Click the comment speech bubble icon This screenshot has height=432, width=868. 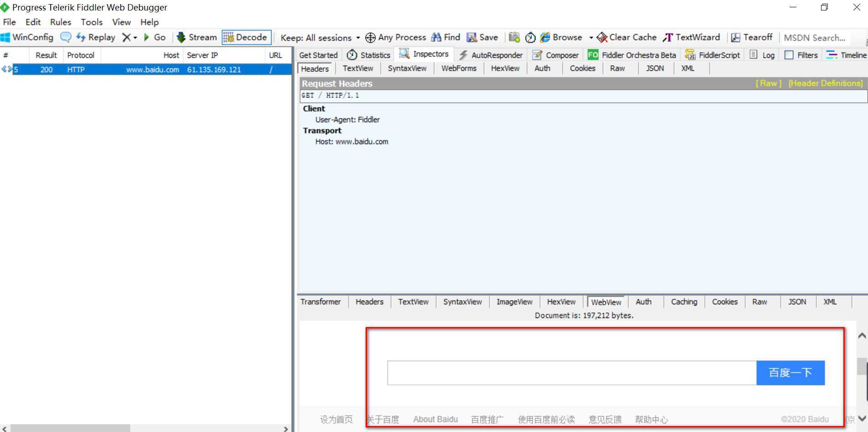(x=66, y=37)
